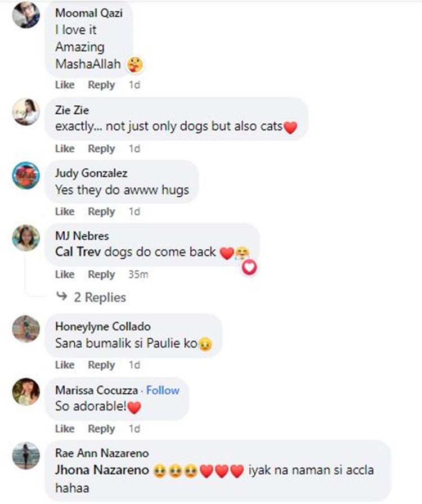Reply to Marissa Cocuzza's adorable comment
The image size is (422, 504).
coord(101,429)
